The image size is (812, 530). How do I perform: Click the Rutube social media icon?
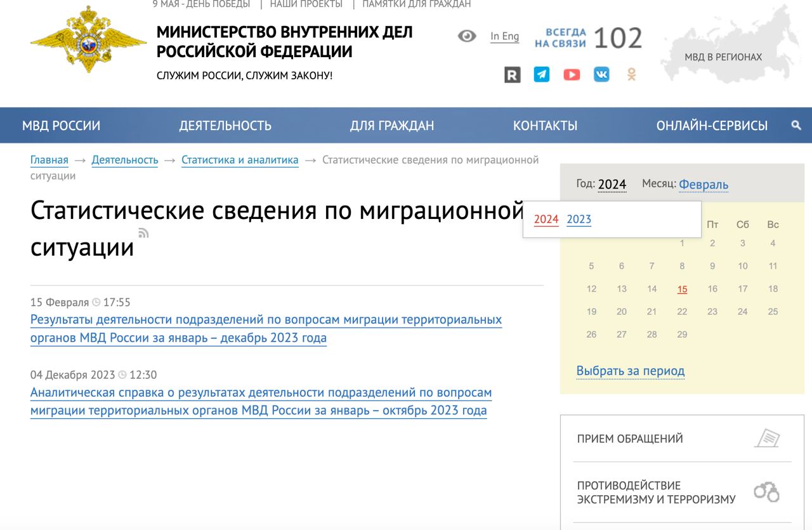pyautogui.click(x=512, y=74)
